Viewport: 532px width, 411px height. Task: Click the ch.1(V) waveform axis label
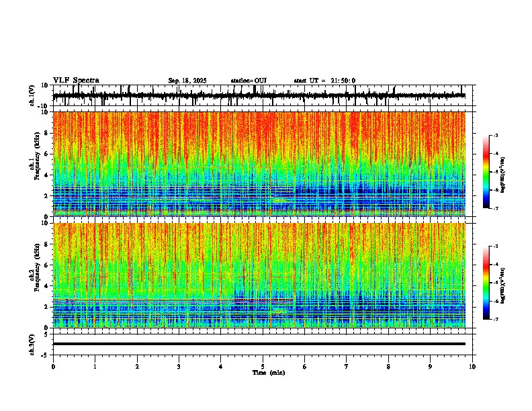pyautogui.click(x=32, y=95)
